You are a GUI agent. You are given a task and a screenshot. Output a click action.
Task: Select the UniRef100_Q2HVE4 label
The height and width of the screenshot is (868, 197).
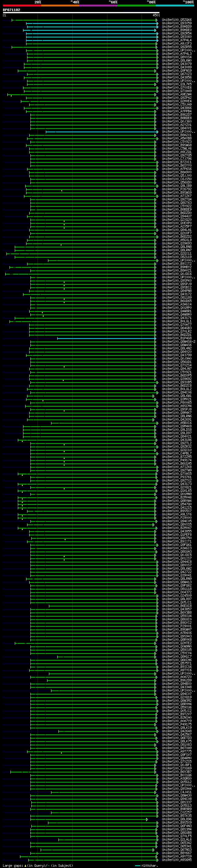point(176,101)
